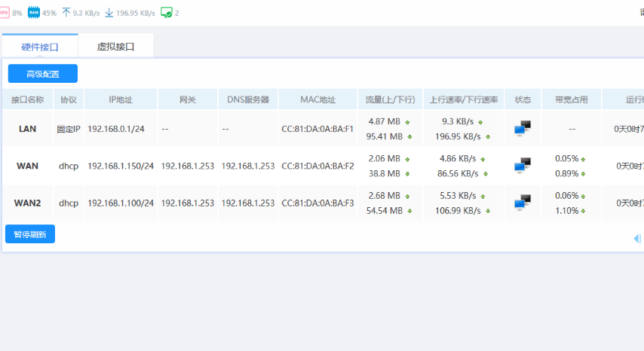The height and width of the screenshot is (351, 644).
Task: Click green up arrow beside 4.86 KB/s
Action: [483, 159]
